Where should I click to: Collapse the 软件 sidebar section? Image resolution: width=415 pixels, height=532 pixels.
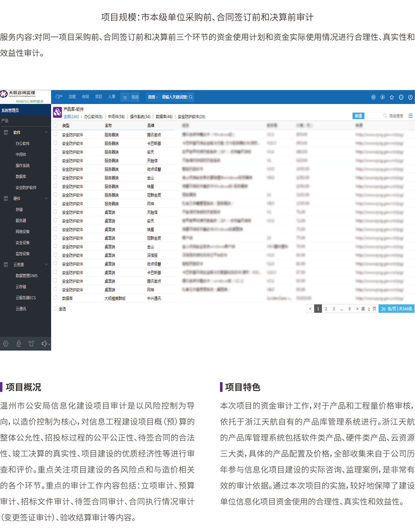click(x=46, y=132)
